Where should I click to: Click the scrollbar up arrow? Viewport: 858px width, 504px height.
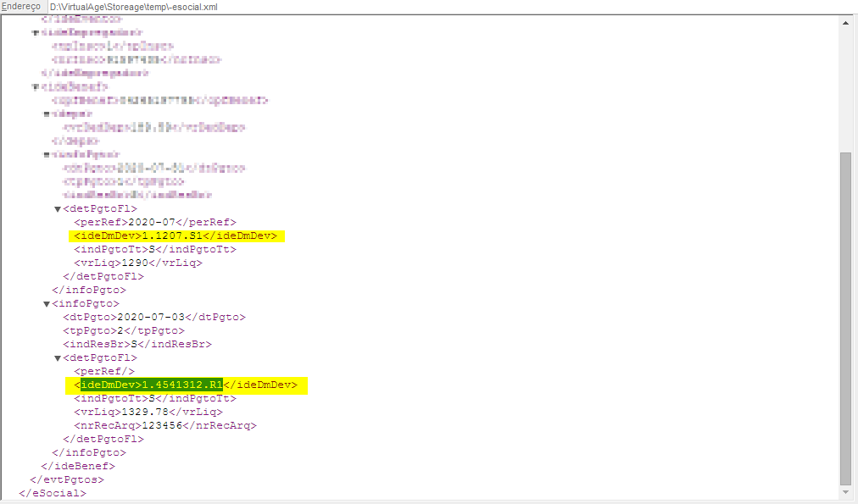point(845,23)
